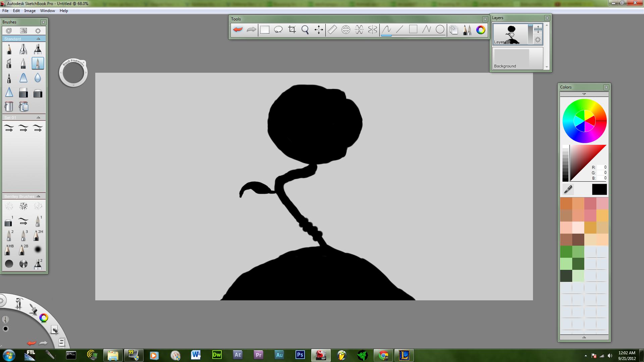Select the Marker brush in Standard set
The width and height of the screenshot is (644, 362).
tap(38, 49)
